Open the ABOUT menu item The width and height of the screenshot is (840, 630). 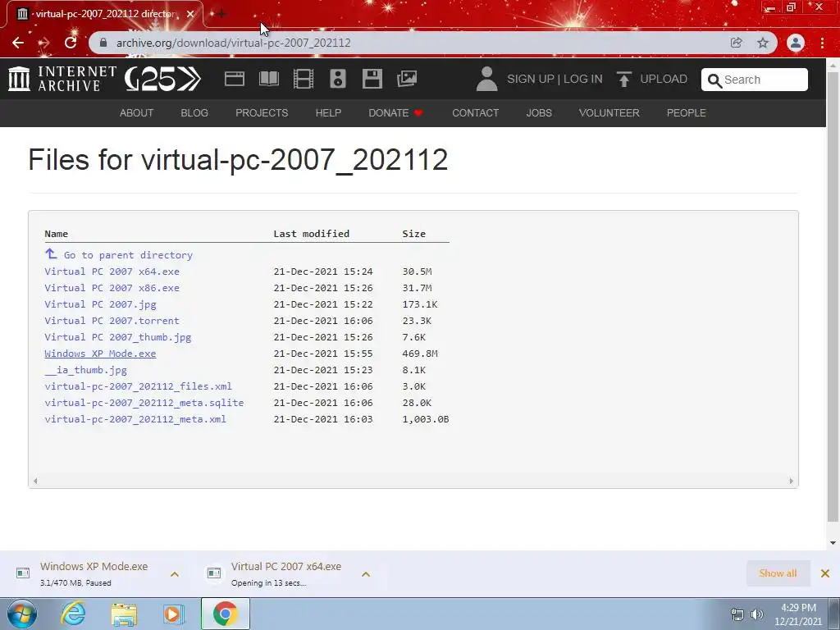coord(137,113)
